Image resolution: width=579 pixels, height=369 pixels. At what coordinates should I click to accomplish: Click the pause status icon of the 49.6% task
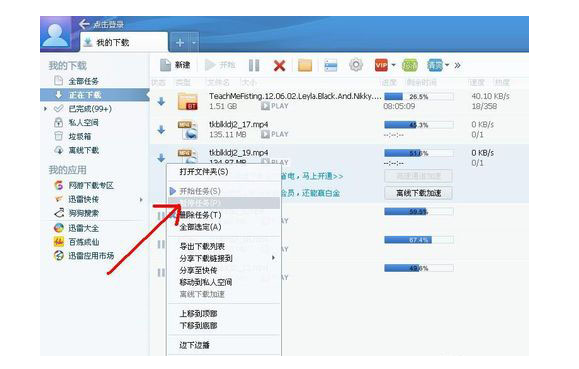(161, 273)
